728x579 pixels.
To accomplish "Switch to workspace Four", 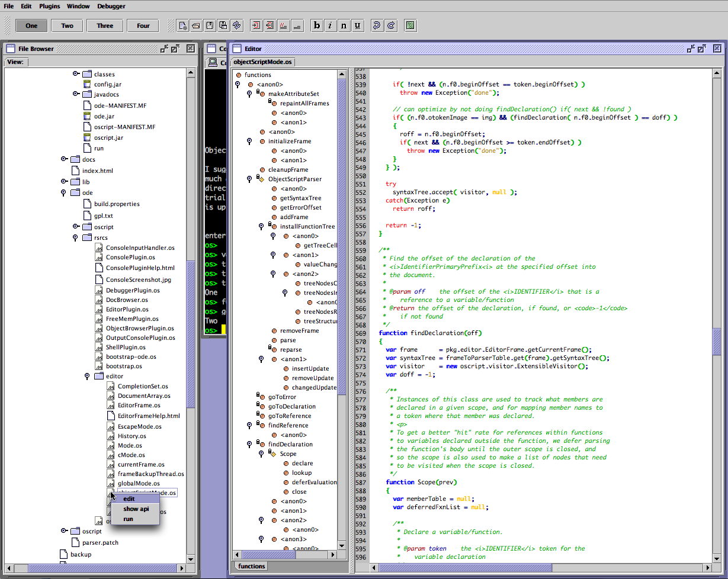I will [143, 25].
